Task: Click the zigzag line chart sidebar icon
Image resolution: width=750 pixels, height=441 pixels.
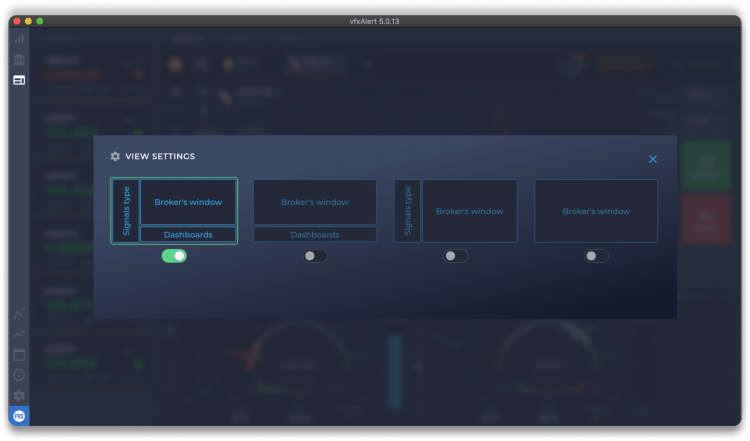Action: (x=19, y=313)
